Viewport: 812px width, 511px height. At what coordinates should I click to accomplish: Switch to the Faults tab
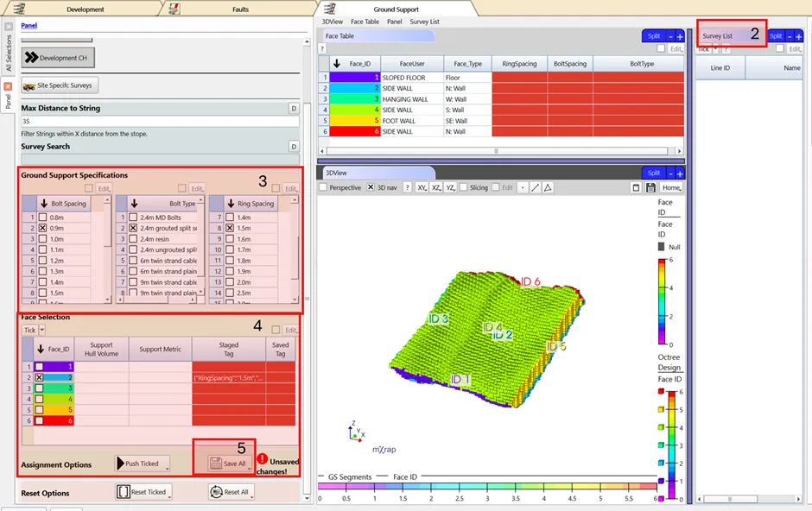239,9
